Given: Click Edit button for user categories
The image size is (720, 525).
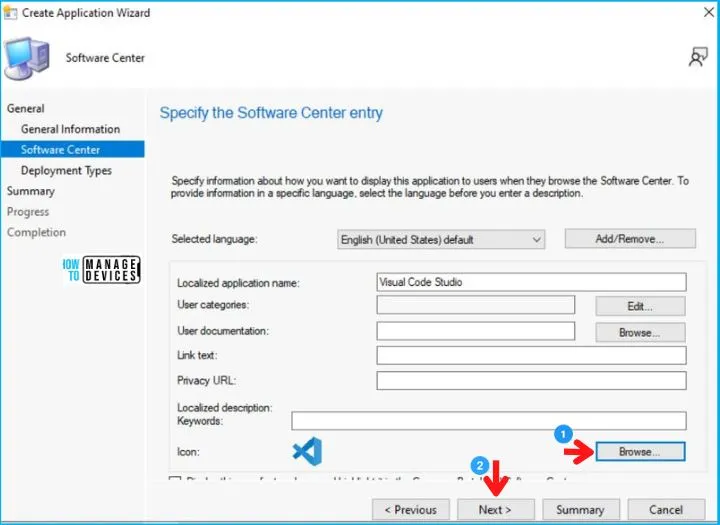Looking at the screenshot, I should [640, 306].
